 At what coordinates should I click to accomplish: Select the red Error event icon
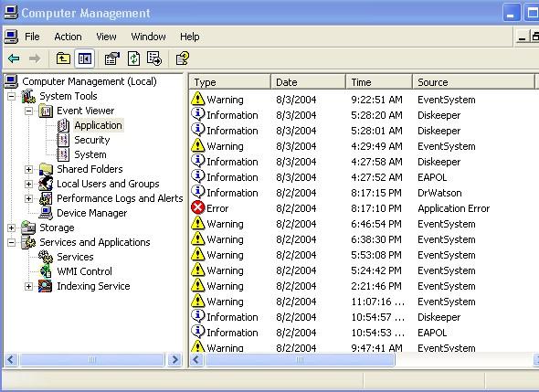point(197,208)
